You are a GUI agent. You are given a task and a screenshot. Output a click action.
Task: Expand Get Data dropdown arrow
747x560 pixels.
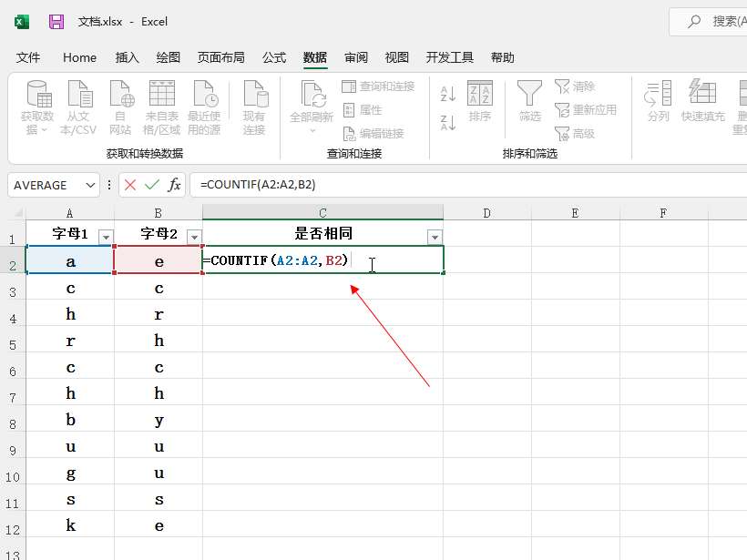pyautogui.click(x=45, y=129)
